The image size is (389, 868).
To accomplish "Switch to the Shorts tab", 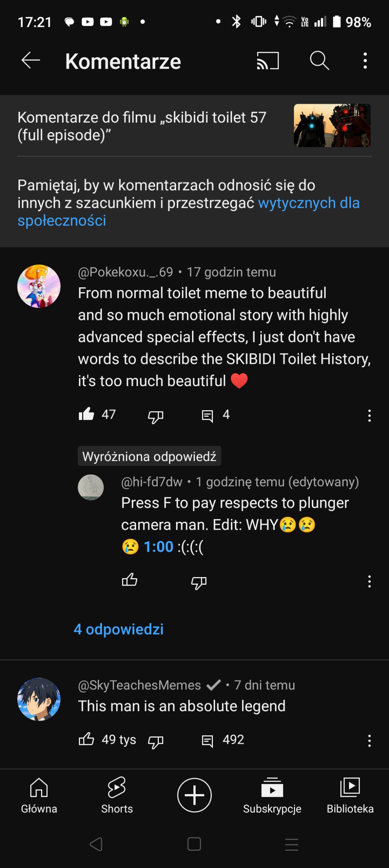I will [117, 795].
